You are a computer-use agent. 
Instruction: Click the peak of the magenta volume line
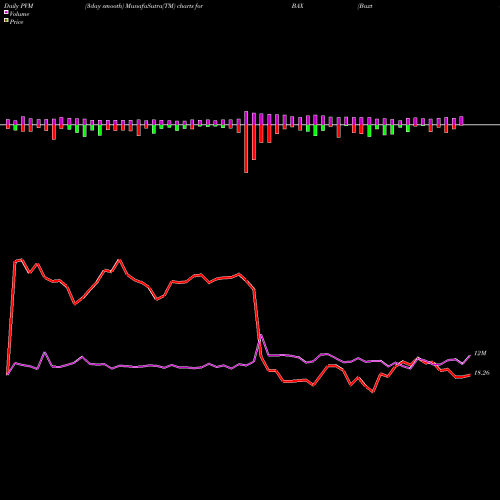tap(261, 335)
